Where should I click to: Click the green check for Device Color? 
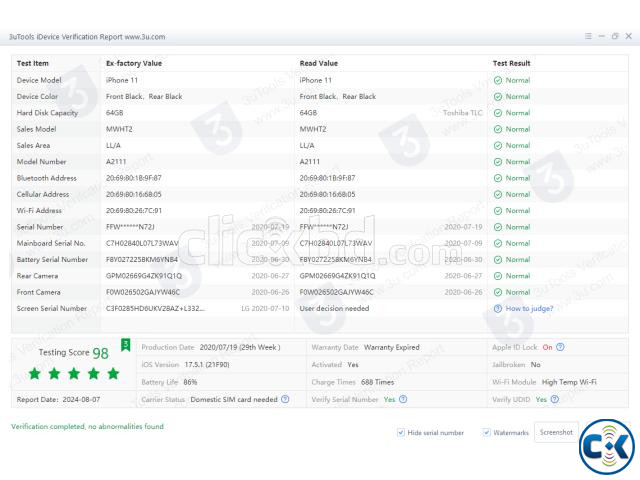click(498, 97)
